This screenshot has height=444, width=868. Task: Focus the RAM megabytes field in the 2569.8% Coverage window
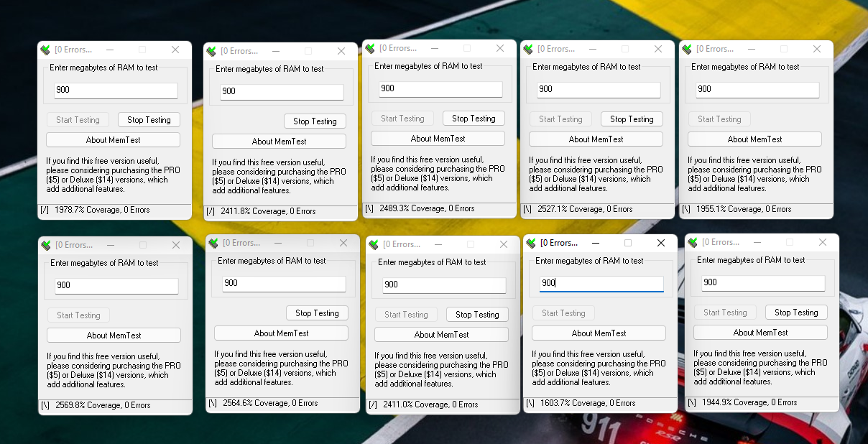[116, 286]
